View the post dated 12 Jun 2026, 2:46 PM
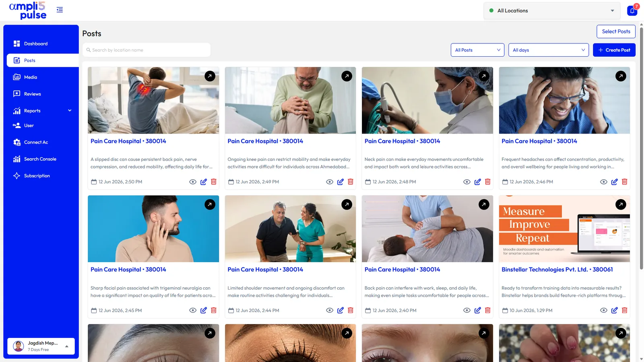The height and width of the screenshot is (362, 644). pos(604,182)
